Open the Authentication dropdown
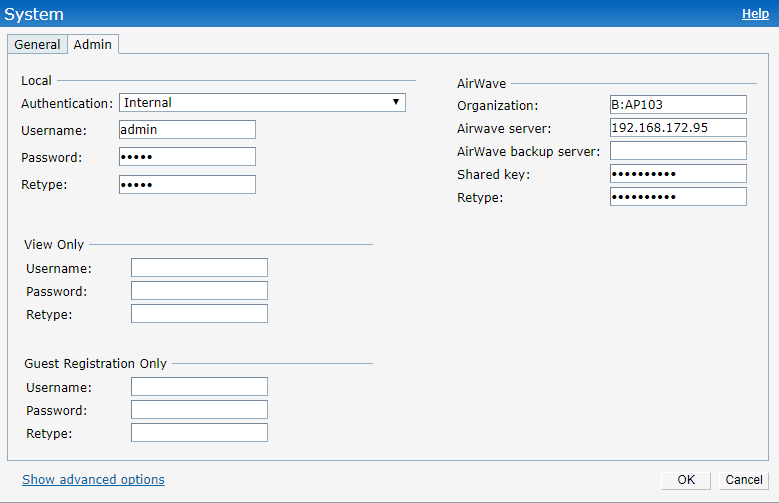 (262, 102)
